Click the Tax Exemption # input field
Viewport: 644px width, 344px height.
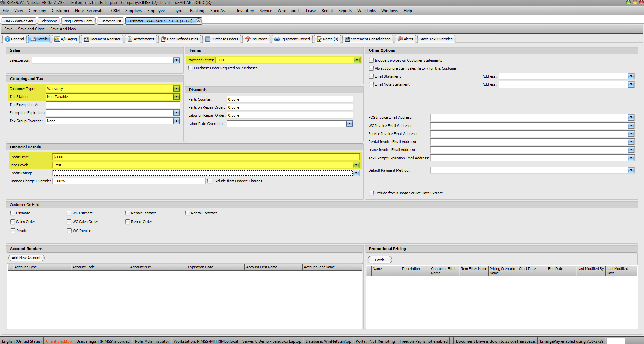click(113, 105)
